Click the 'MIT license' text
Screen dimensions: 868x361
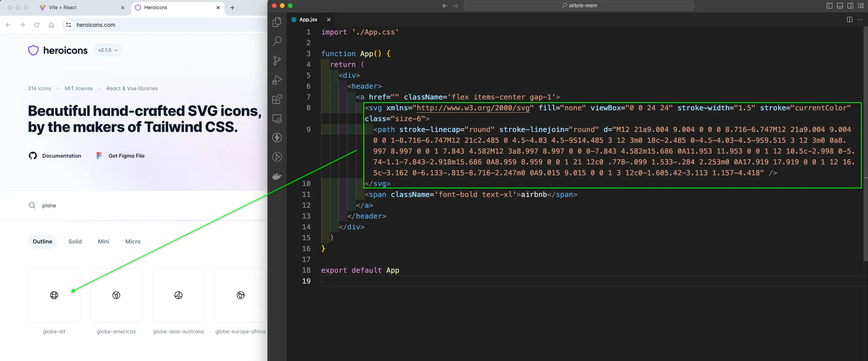coord(79,89)
